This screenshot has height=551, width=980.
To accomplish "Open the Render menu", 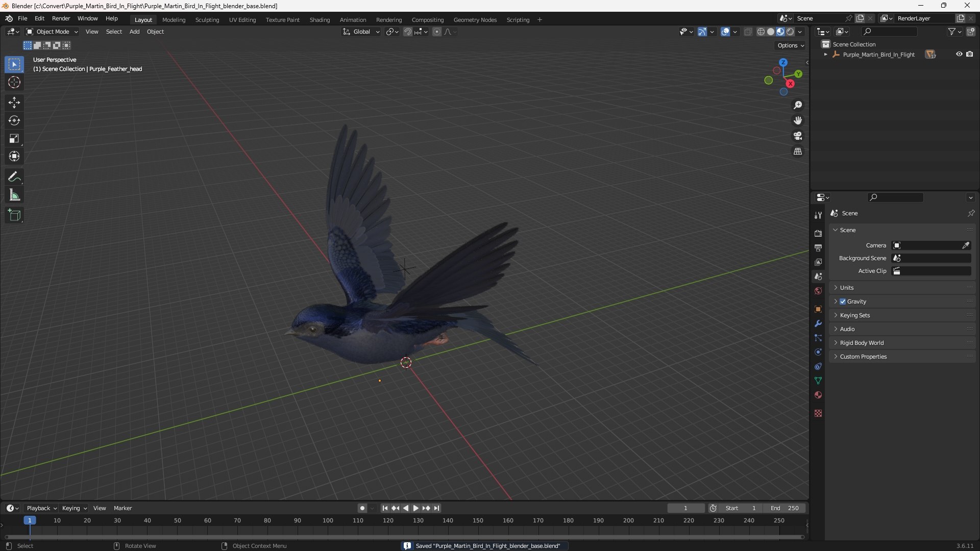I will click(x=61, y=18).
